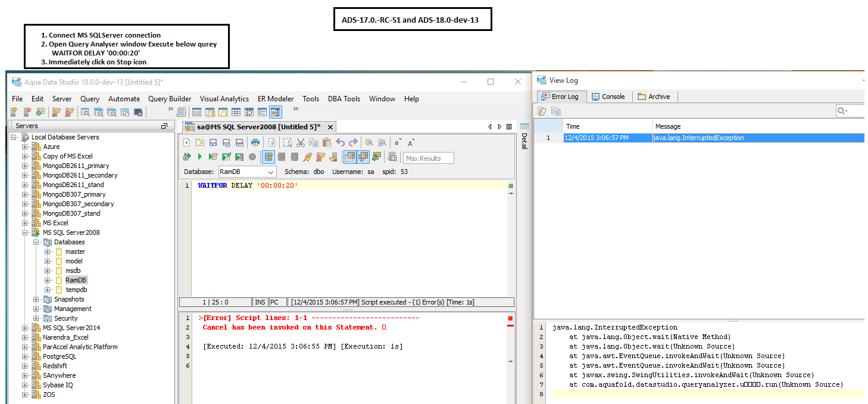Viewport: 868px width, 404px height.
Task: Click the Copy icon in query toolbar
Action: pos(314,142)
